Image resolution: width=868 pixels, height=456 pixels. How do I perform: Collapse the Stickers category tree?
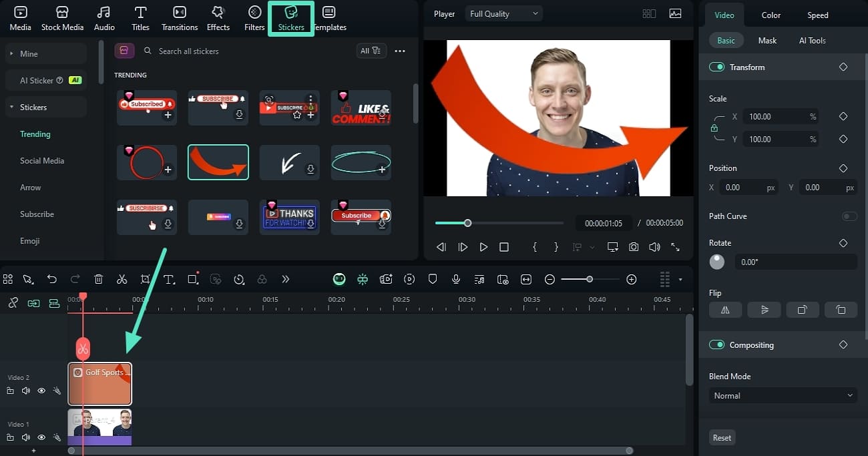pyautogui.click(x=45, y=107)
